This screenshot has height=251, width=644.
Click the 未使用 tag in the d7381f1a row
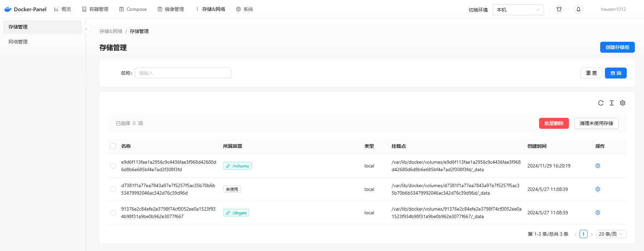(232, 190)
